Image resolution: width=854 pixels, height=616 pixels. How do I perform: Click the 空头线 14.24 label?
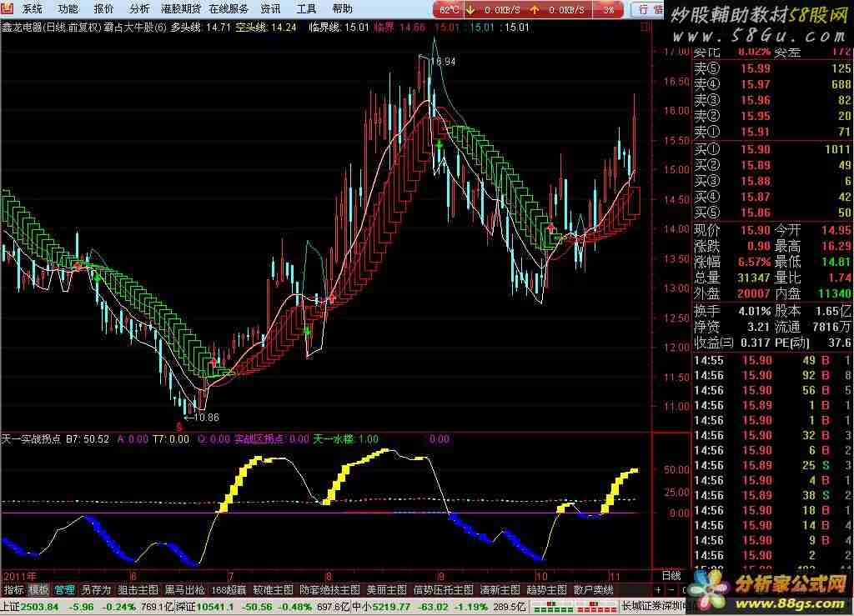pyautogui.click(x=266, y=28)
